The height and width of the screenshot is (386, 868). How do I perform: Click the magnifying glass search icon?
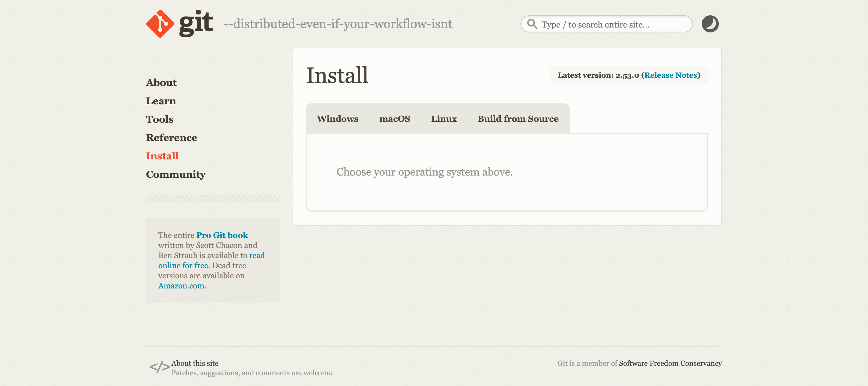pos(532,24)
